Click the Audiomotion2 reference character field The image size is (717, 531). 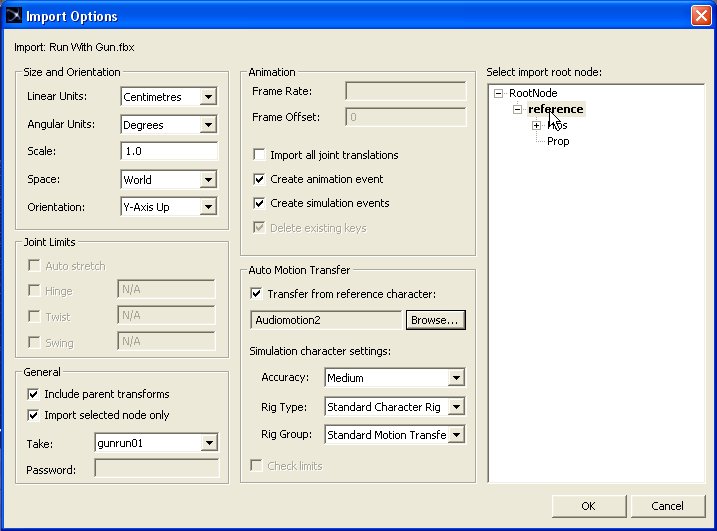326,320
